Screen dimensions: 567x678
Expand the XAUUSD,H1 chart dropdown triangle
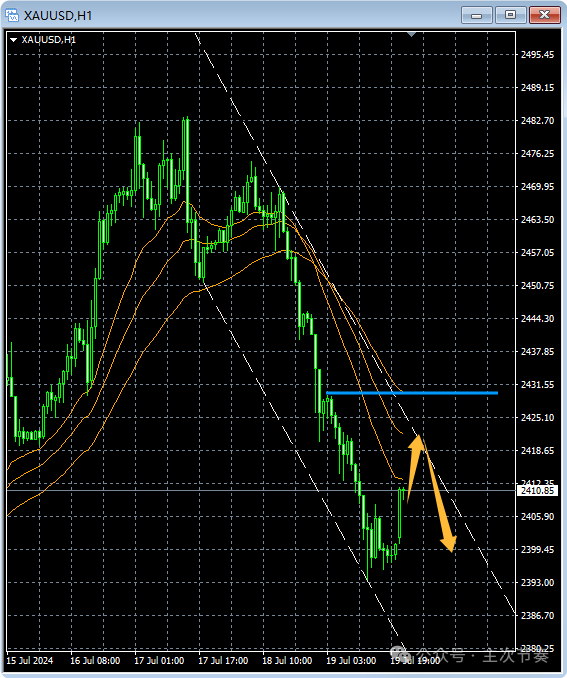[x=13, y=40]
